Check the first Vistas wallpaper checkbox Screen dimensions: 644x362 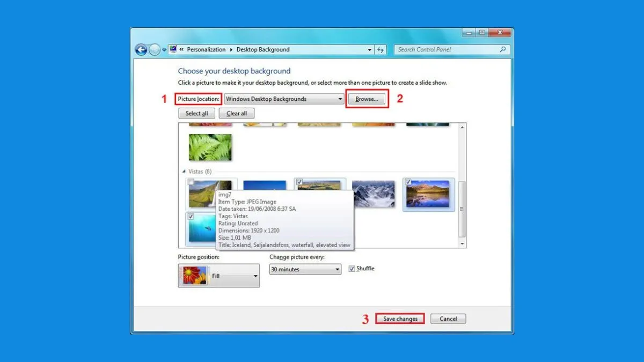(191, 182)
